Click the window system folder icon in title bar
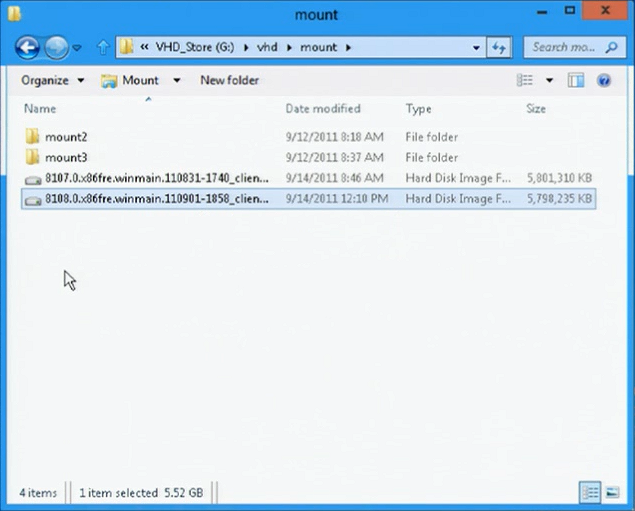This screenshot has width=635, height=511. pyautogui.click(x=14, y=13)
